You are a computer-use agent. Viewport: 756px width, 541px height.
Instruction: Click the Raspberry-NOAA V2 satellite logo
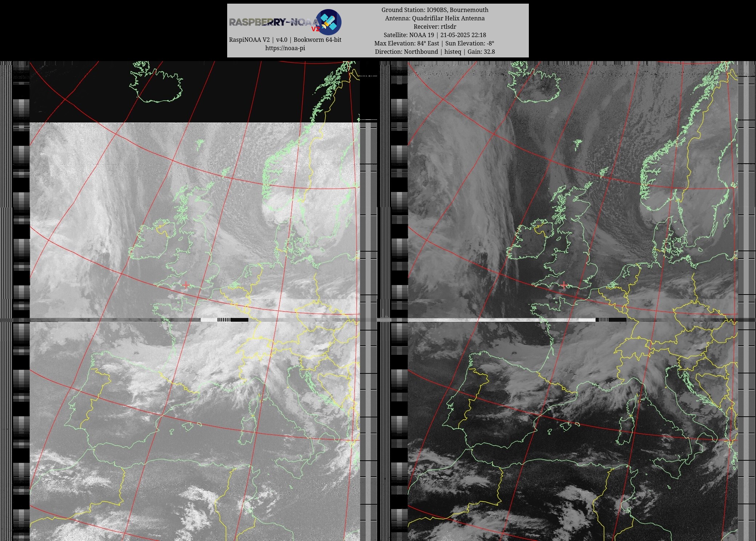(x=328, y=22)
